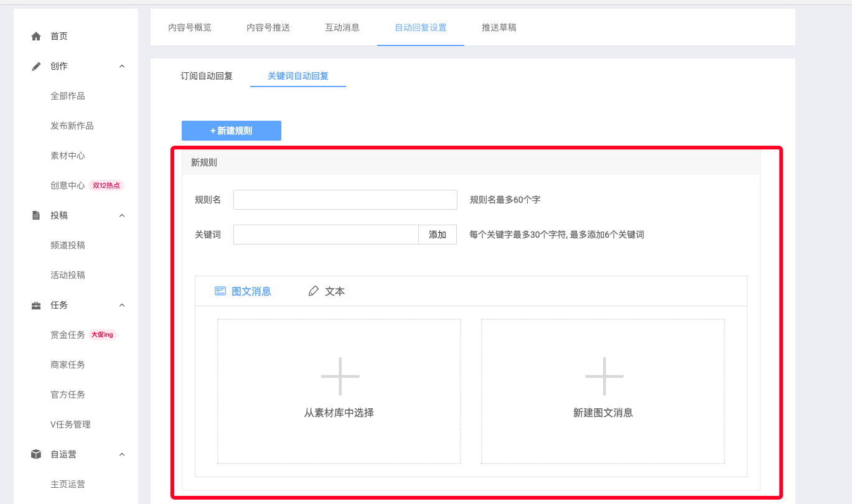Click the 双12热点 badge
This screenshot has height=504, width=852.
[106, 185]
